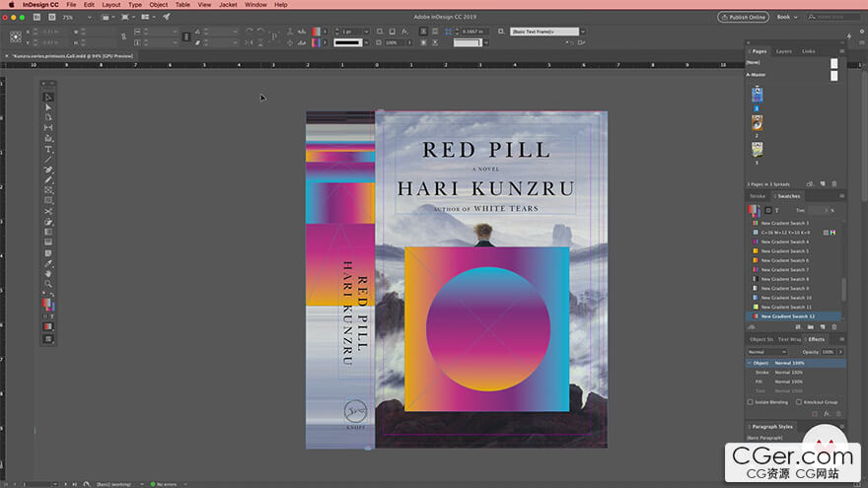Screen dimensions: 868x488
Task: Click the screen mode button in toolbox
Action: (48, 338)
